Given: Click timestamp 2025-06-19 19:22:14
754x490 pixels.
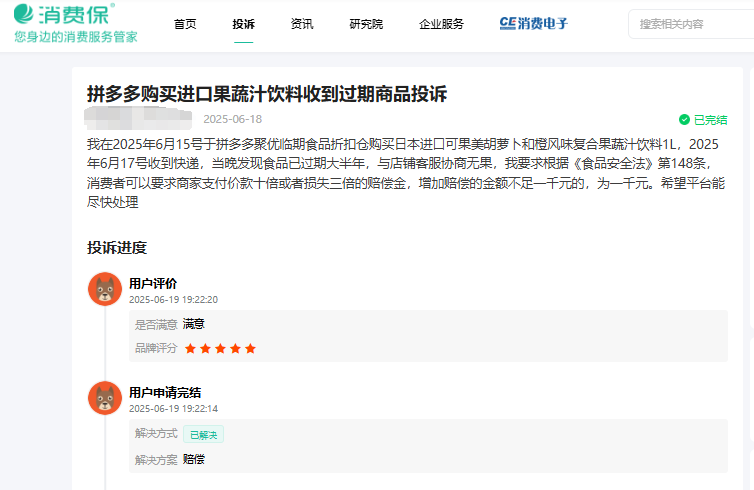Looking at the screenshot, I should tap(173, 409).
